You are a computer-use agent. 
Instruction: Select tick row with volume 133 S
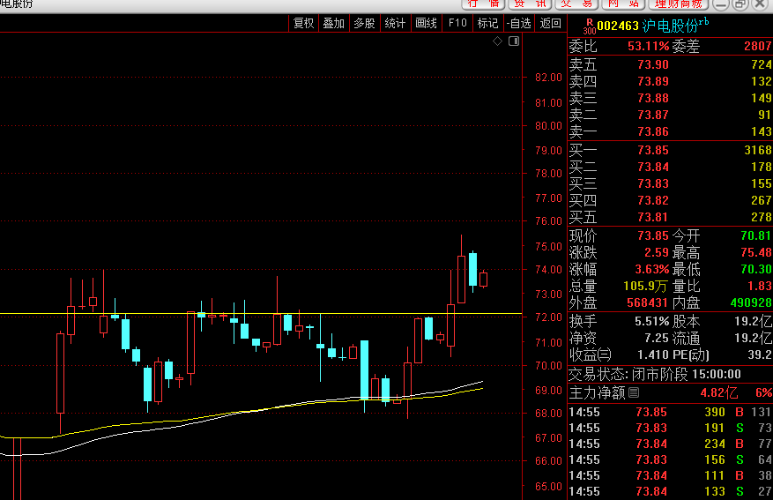click(x=670, y=492)
